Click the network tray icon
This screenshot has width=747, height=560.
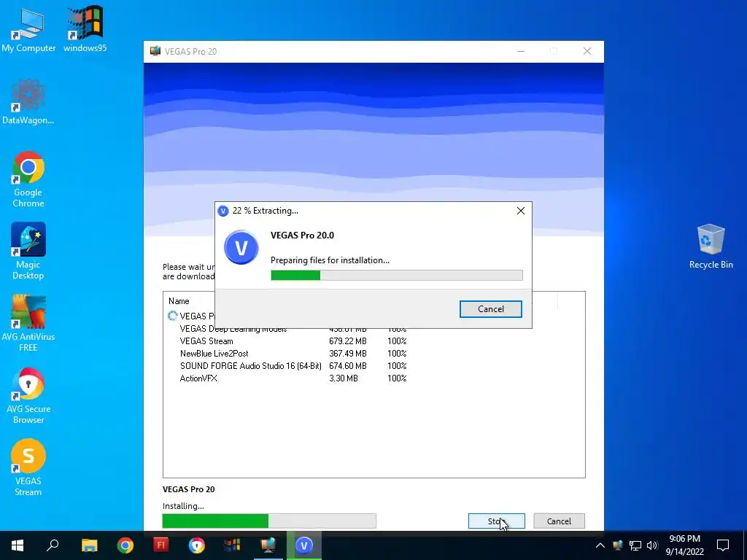pyautogui.click(x=635, y=545)
